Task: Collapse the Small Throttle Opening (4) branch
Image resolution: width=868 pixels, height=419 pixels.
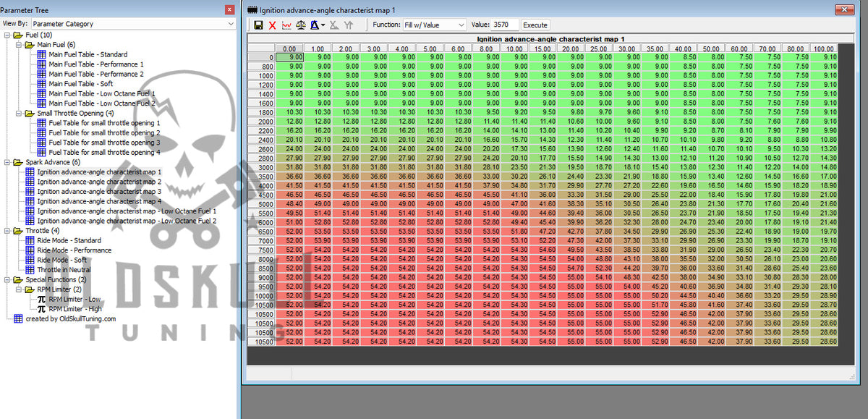Action: point(19,114)
